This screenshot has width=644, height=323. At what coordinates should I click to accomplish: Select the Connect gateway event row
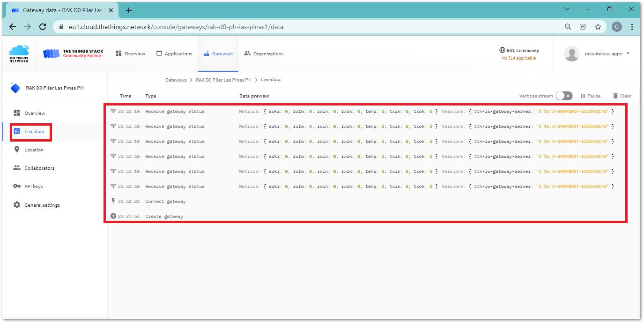(165, 202)
